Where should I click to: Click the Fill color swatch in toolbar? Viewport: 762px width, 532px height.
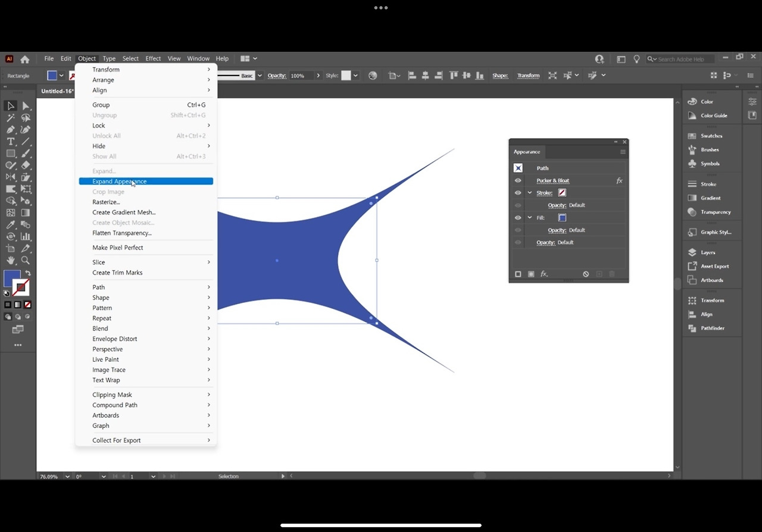click(x=11, y=278)
